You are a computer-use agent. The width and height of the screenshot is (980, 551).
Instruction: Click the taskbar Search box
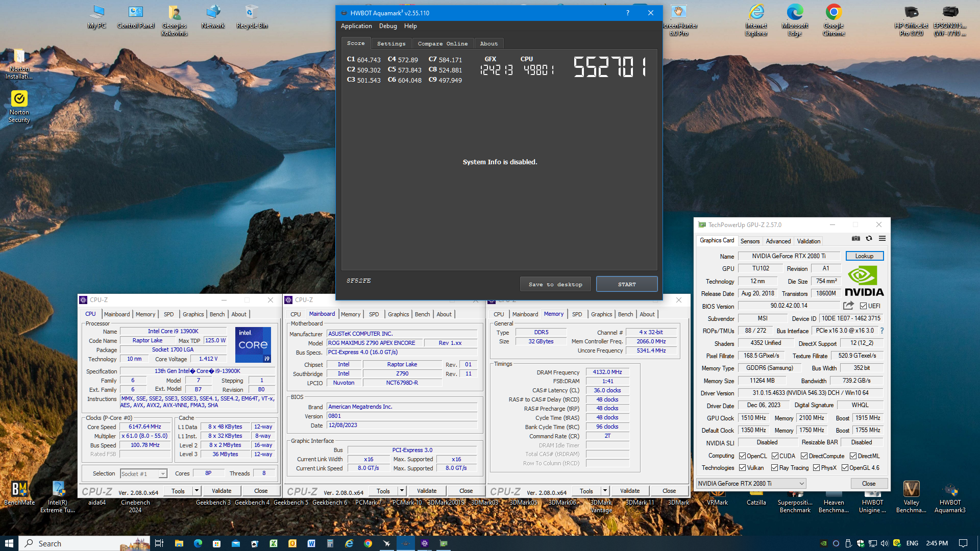[85, 543]
